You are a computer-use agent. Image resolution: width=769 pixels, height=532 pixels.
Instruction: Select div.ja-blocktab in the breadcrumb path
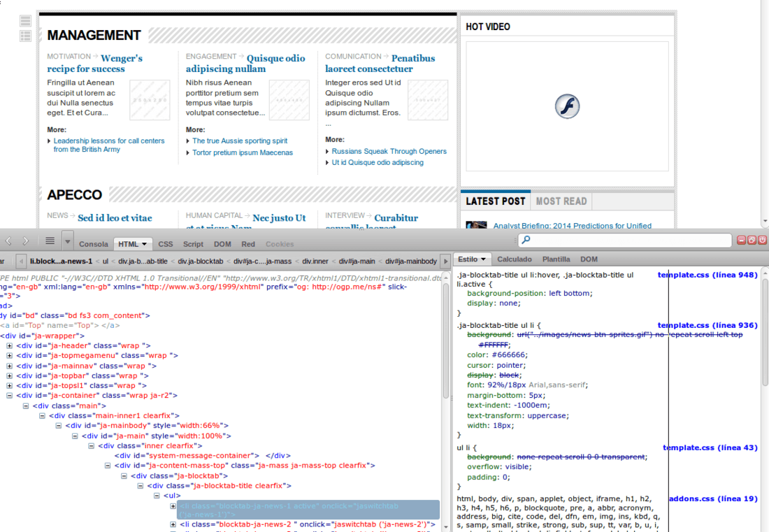[200, 261]
